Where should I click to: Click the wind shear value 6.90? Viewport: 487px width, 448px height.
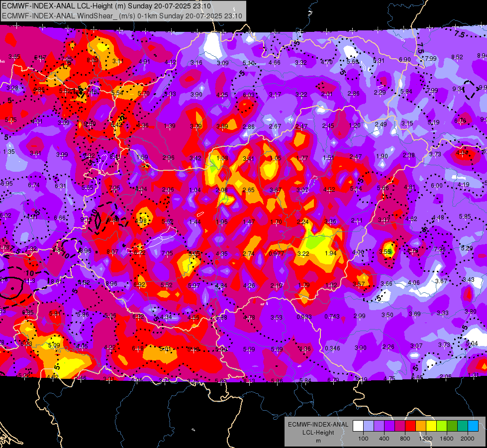(405, 59)
